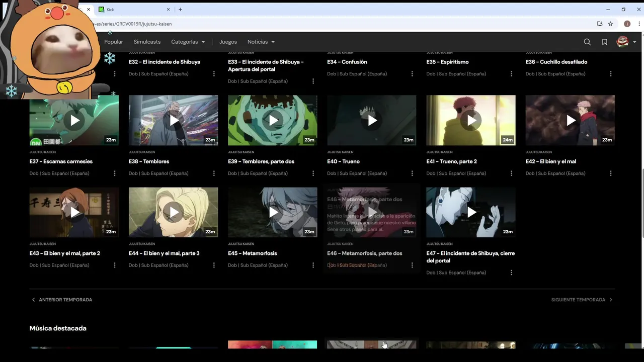The width and height of the screenshot is (644, 362).
Task: Play episode E42 El bien y el mal
Action: tap(570, 120)
